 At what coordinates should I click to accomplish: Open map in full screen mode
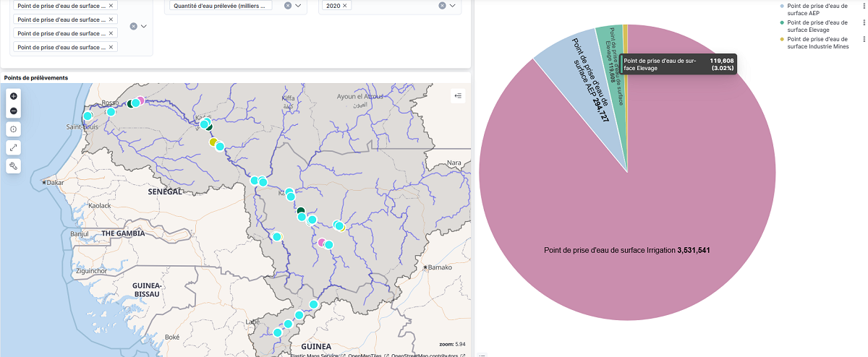[x=14, y=147]
